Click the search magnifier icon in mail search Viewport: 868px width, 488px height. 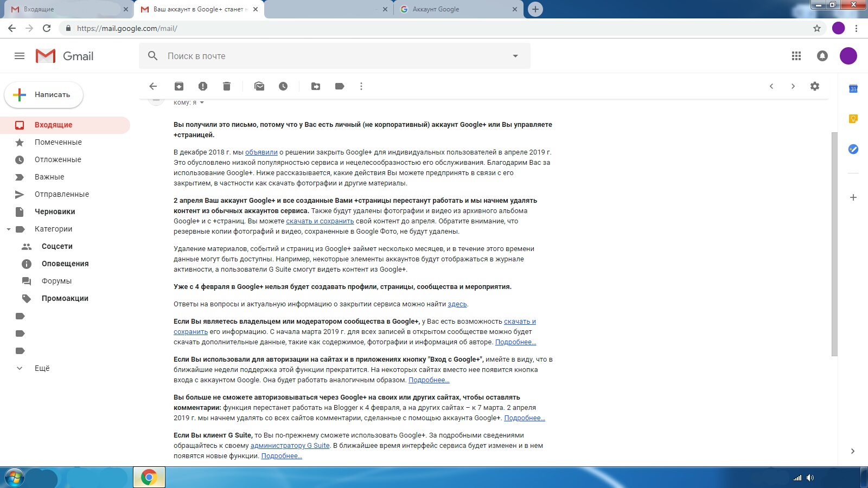point(153,56)
